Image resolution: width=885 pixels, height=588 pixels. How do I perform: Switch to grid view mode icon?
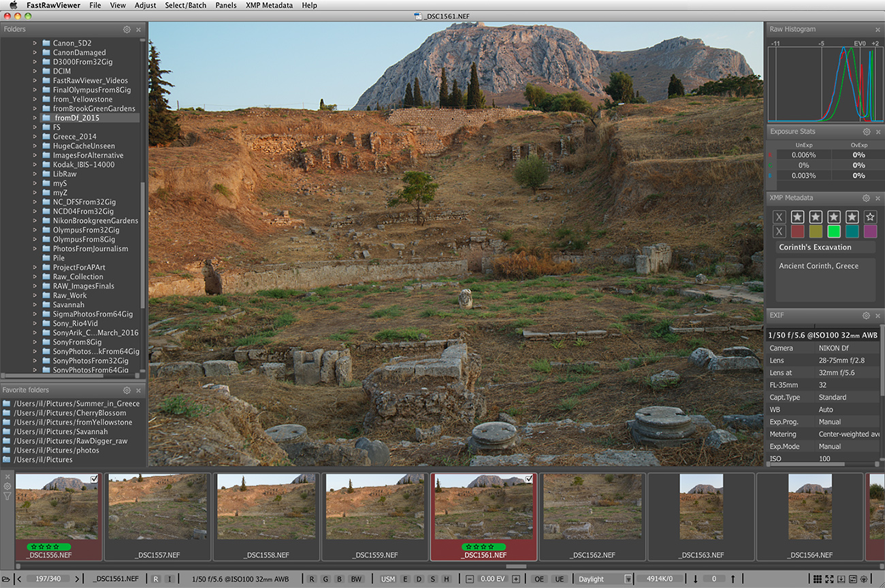[x=817, y=579]
